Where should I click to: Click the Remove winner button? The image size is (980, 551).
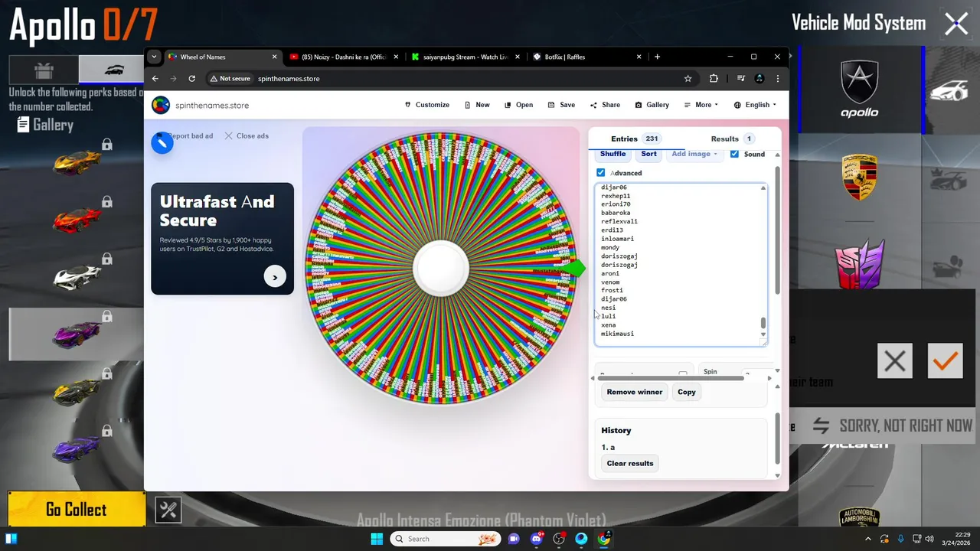(634, 392)
